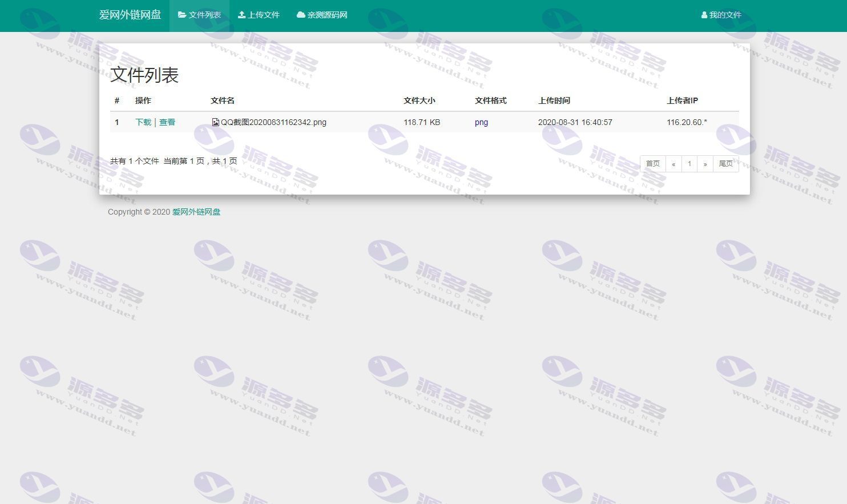Click the png file format link
Screen dimensions: 847x504
pos(481,122)
